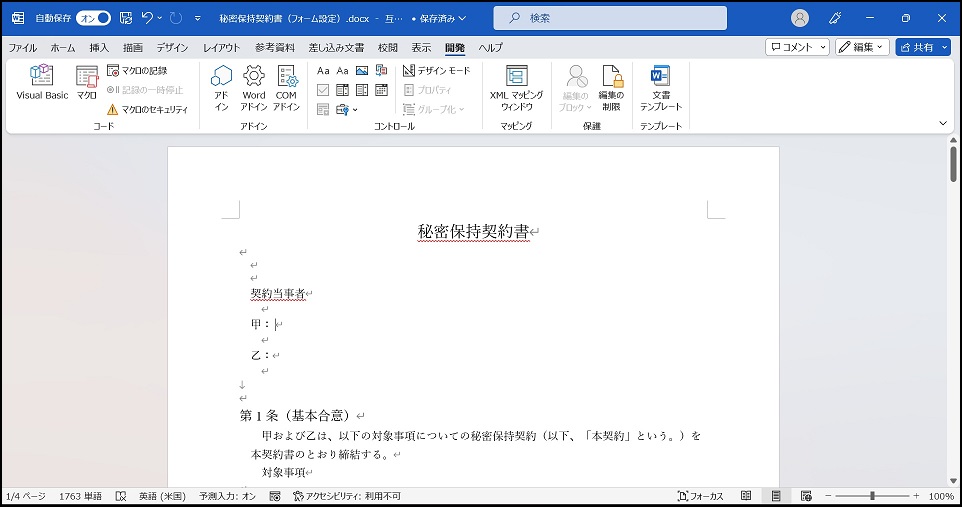962x507 pixels.
Task: Insert a date picker content control
Action: click(x=382, y=90)
